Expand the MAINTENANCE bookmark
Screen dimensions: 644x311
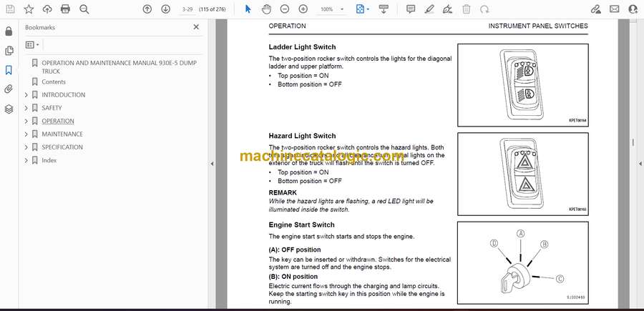(x=26, y=134)
